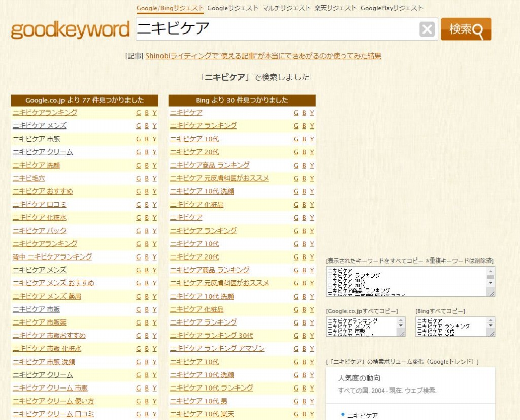Open the ニキビケア クリーム keyword link
The image size is (520, 420).
click(42, 151)
